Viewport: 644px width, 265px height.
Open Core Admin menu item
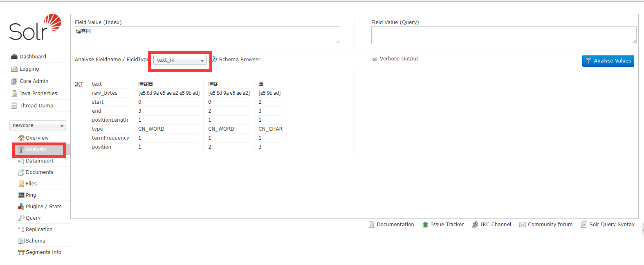point(34,81)
